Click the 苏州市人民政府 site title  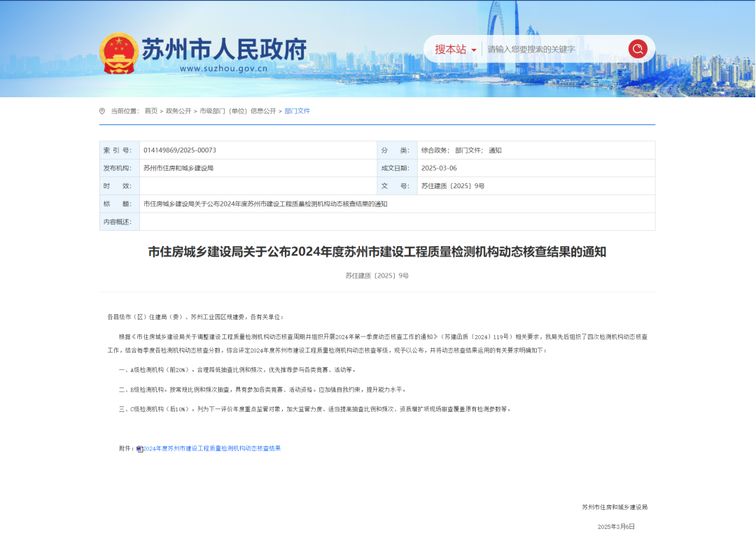click(224, 49)
